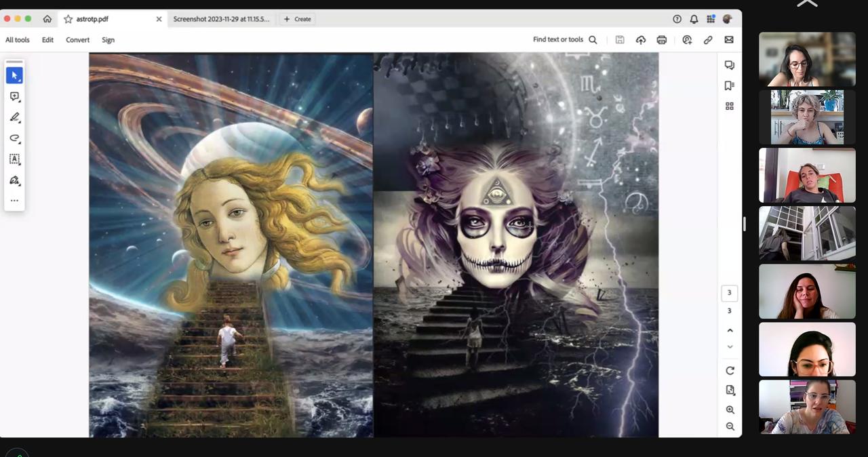Select the Fill and Sign pen tool

(x=14, y=180)
